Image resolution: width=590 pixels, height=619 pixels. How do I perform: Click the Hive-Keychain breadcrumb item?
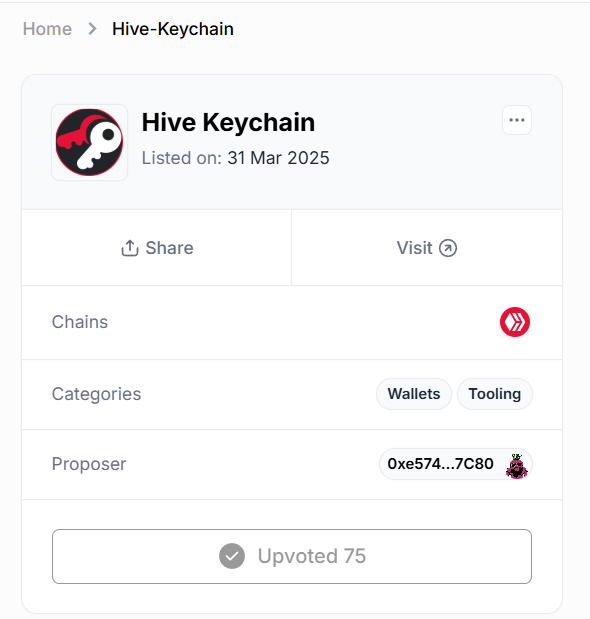[x=173, y=29]
